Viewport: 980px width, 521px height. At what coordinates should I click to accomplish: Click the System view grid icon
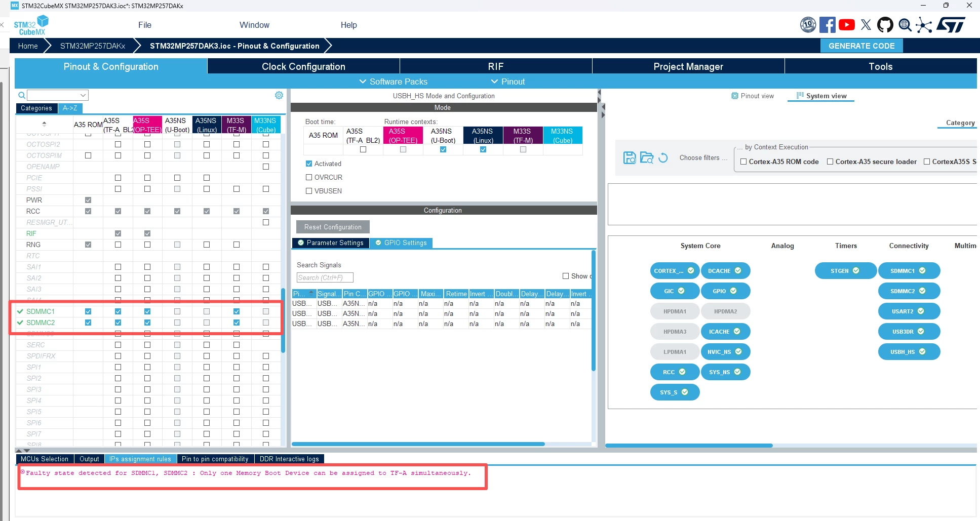point(800,96)
